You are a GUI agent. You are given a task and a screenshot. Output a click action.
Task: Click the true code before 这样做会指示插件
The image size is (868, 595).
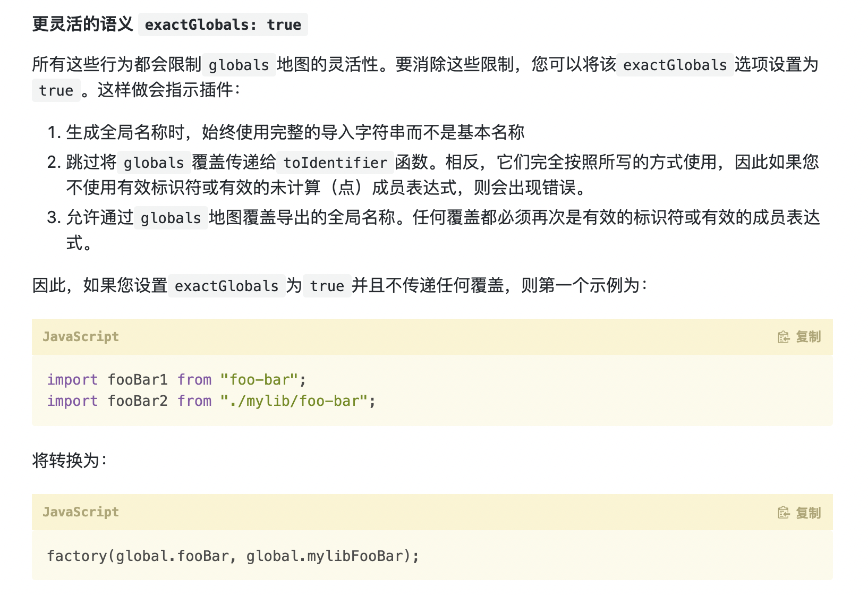pos(56,90)
